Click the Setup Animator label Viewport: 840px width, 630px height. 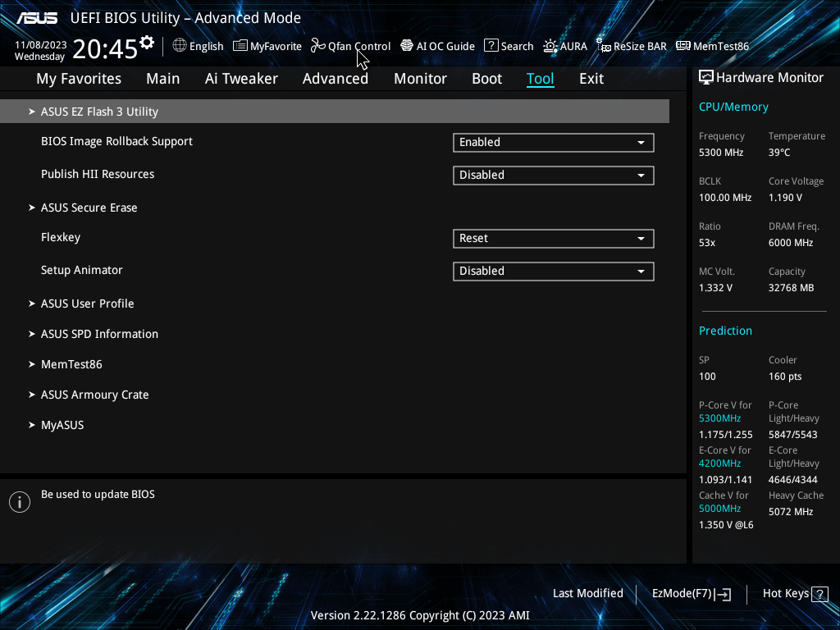[x=81, y=270]
